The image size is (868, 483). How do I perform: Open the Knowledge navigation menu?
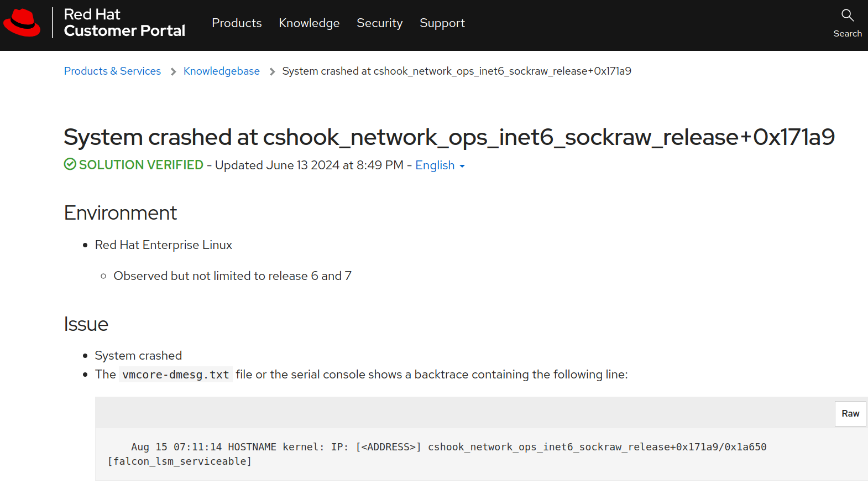coord(309,23)
